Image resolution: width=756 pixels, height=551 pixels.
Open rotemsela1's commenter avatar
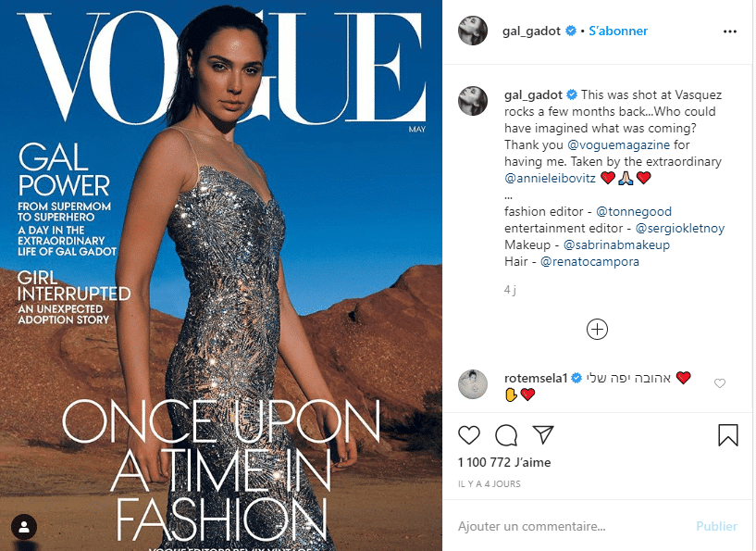click(473, 384)
